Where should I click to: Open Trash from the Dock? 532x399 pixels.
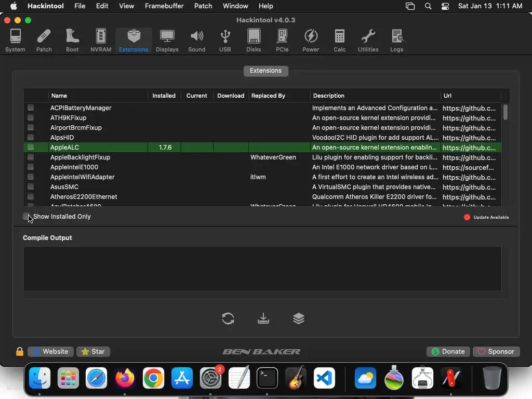pos(492,378)
